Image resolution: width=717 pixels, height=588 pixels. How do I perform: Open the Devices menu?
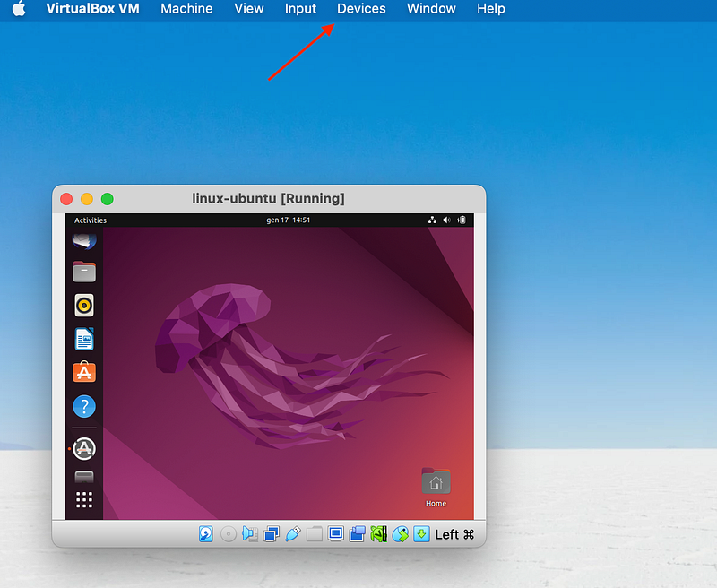tap(361, 9)
